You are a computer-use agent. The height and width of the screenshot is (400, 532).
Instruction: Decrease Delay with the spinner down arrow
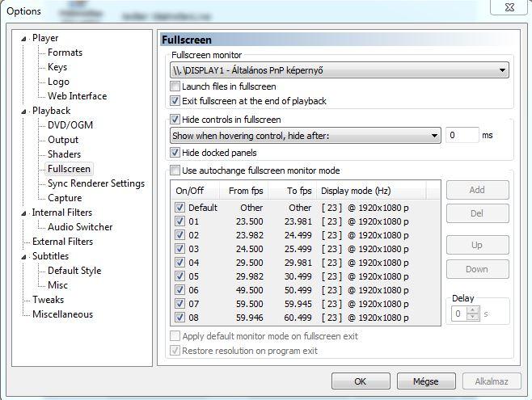pos(473,318)
